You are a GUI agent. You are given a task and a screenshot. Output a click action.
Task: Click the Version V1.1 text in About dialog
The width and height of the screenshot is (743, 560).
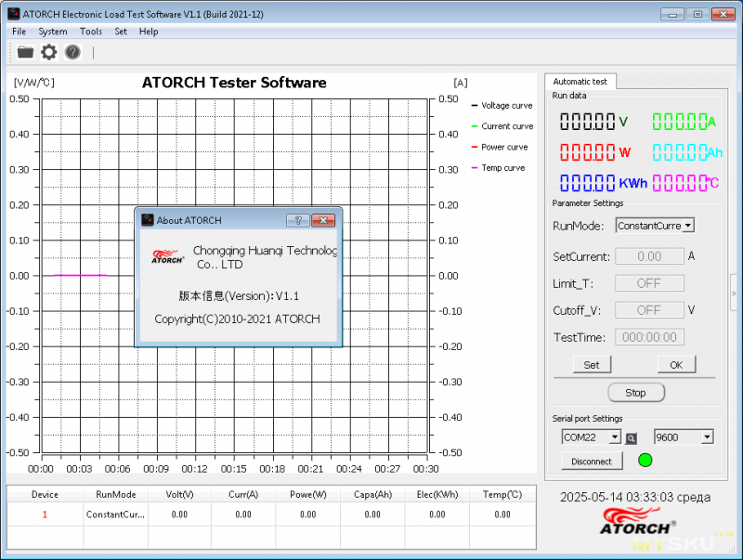(x=239, y=296)
